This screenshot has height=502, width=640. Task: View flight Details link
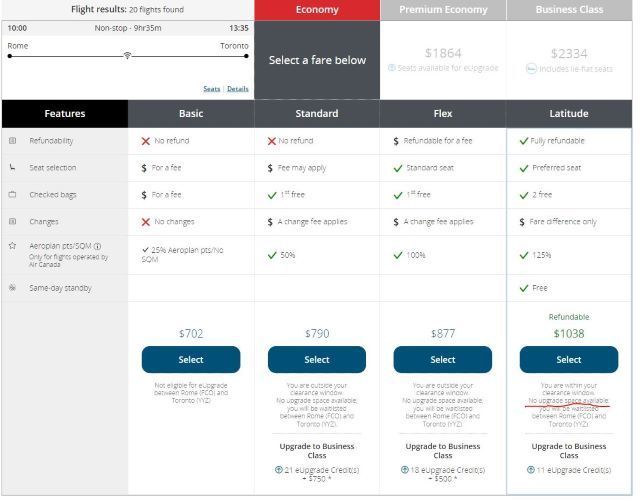point(238,89)
